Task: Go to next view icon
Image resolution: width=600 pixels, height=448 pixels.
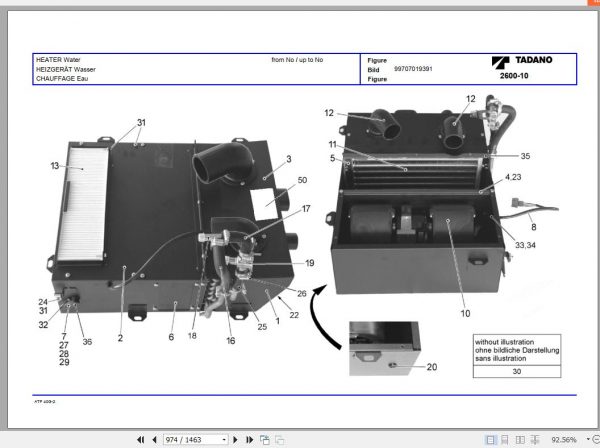Action: tap(279, 440)
